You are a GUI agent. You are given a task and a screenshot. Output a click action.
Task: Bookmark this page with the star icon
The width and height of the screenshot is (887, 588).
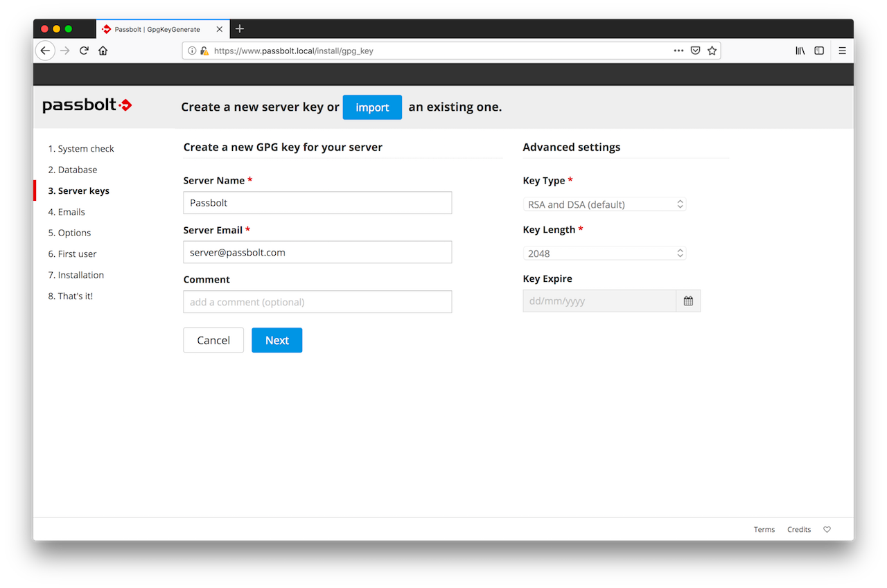[x=712, y=51]
